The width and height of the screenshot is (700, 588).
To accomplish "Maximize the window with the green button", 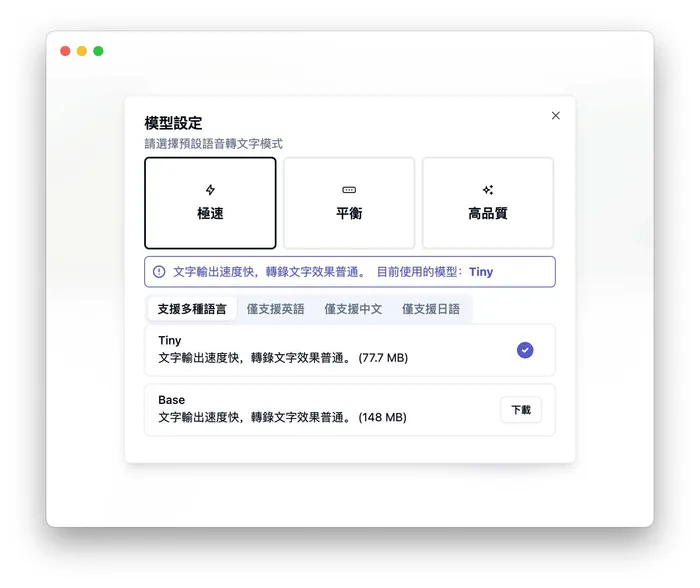I will coord(99,51).
